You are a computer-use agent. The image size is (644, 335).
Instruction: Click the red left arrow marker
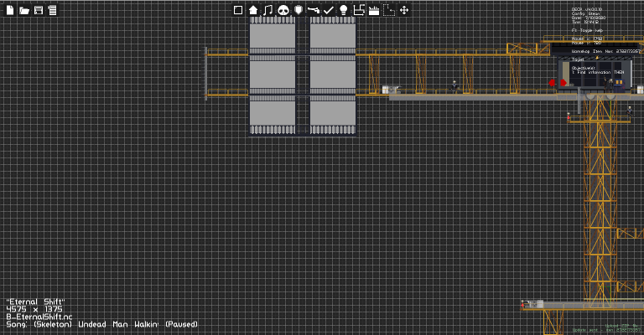click(x=552, y=83)
